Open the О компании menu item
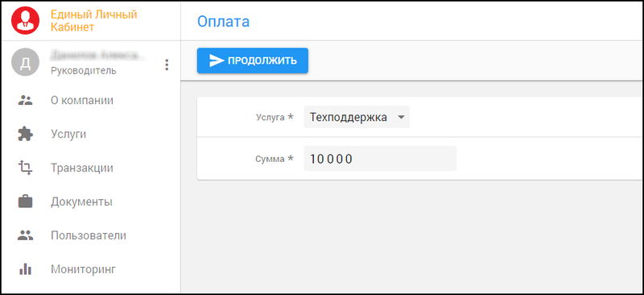The height and width of the screenshot is (295, 644). 82,101
